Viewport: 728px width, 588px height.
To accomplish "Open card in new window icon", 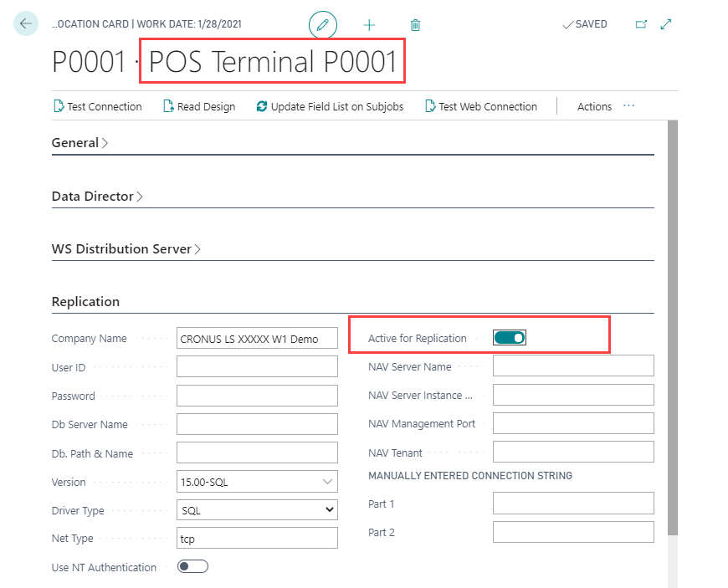I will click(641, 24).
